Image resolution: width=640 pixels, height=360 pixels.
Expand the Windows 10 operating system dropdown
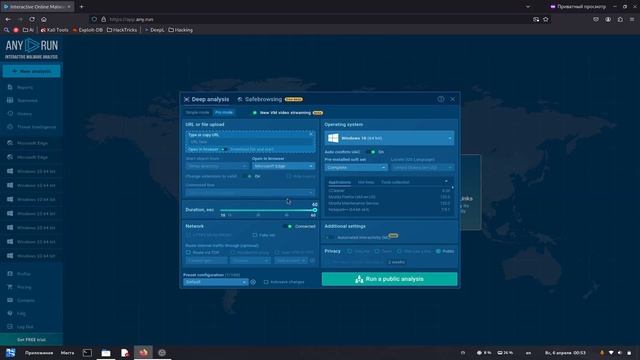pyautogui.click(x=389, y=138)
